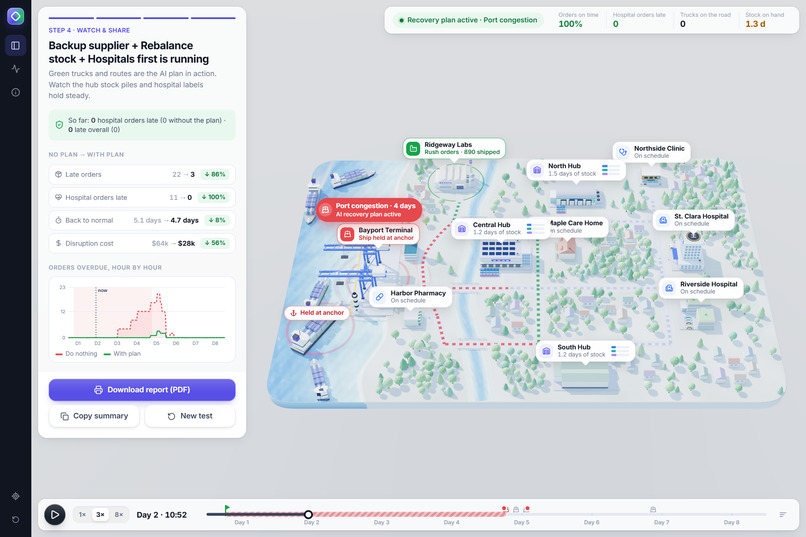Click the South Hub warehouse icon
The width and height of the screenshot is (806, 537).
tap(546, 351)
